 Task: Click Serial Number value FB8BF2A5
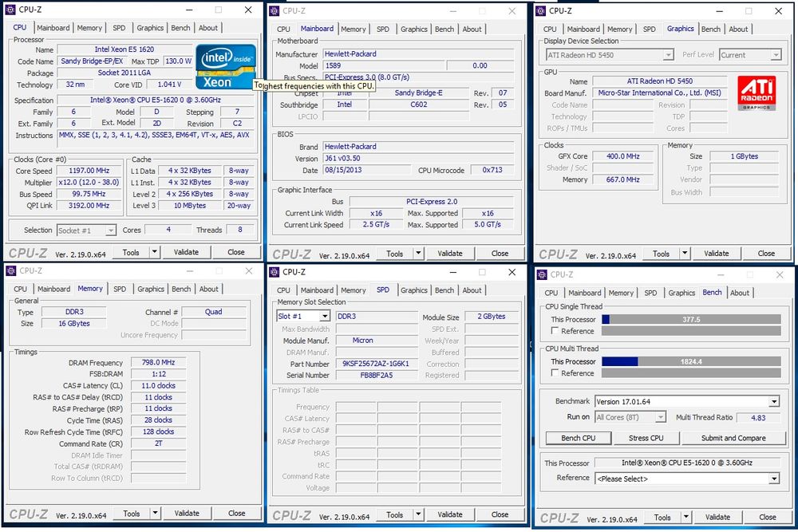[x=376, y=375]
